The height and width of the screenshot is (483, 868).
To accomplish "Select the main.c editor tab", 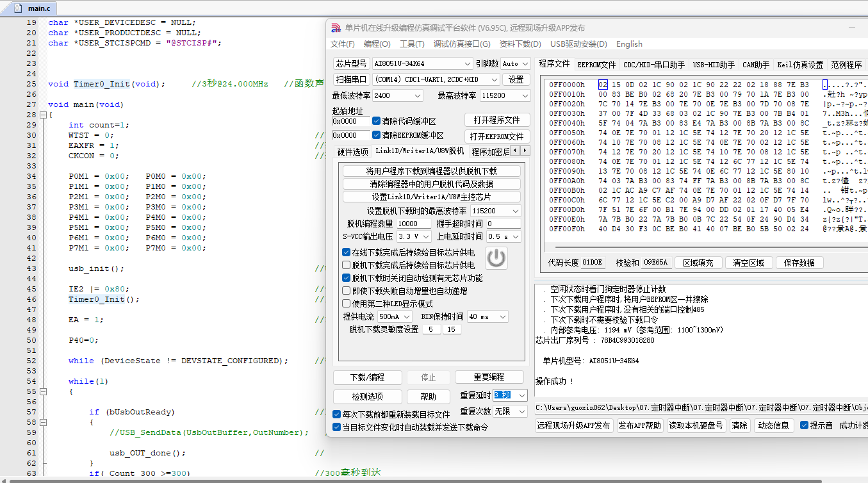I will click(33, 8).
